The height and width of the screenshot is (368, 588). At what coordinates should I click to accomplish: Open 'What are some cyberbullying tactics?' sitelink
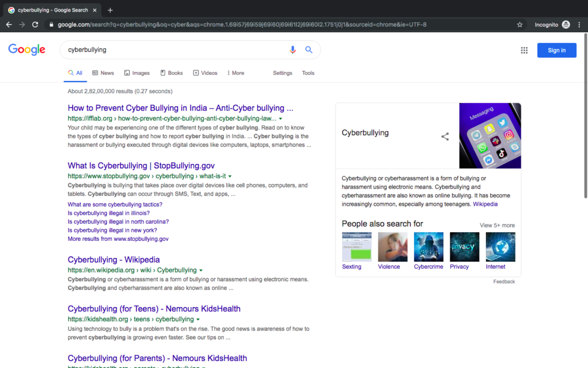pos(115,204)
